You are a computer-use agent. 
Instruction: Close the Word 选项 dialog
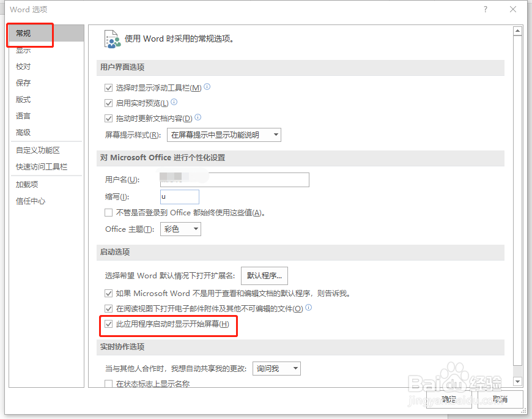click(513, 9)
